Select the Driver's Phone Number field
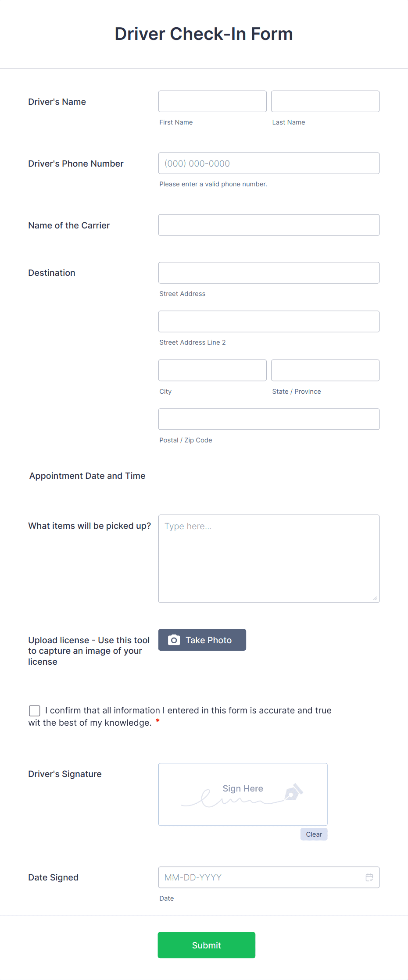The width and height of the screenshot is (408, 980). point(268,163)
